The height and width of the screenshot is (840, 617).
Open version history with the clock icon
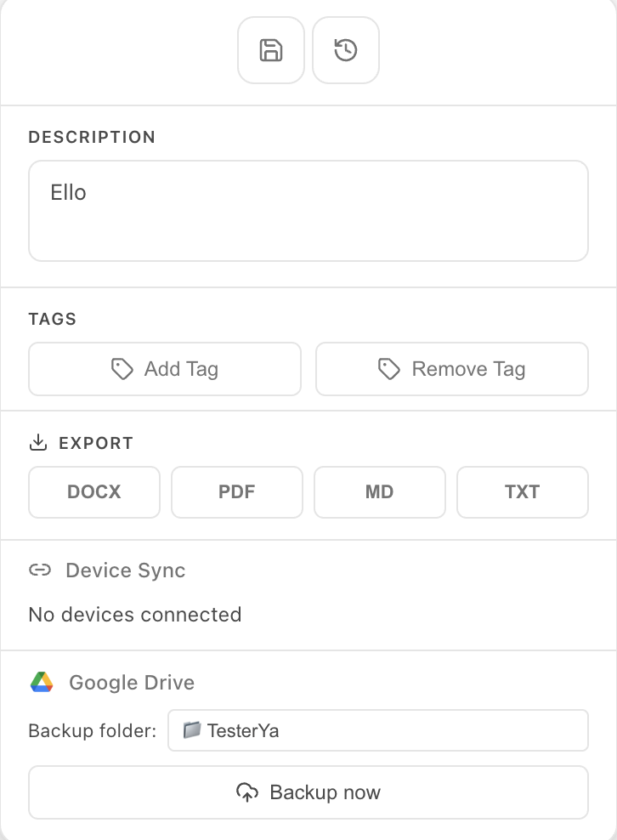coord(345,50)
